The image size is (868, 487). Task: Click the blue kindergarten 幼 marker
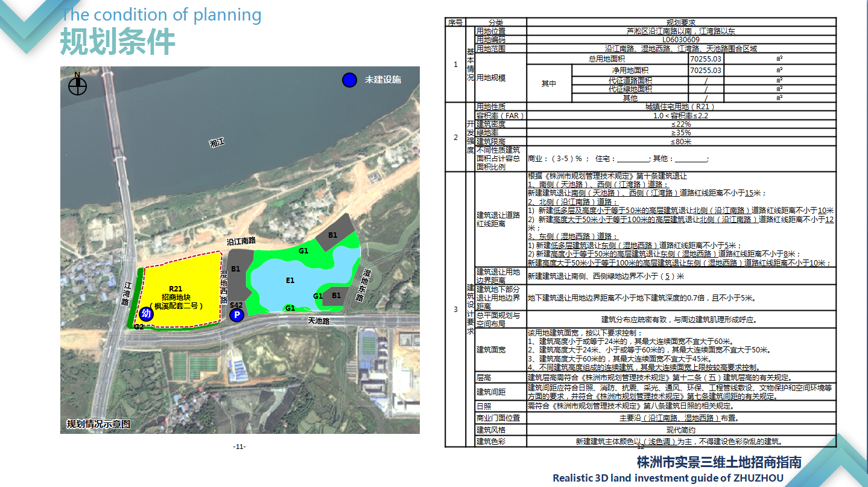pyautogui.click(x=145, y=314)
